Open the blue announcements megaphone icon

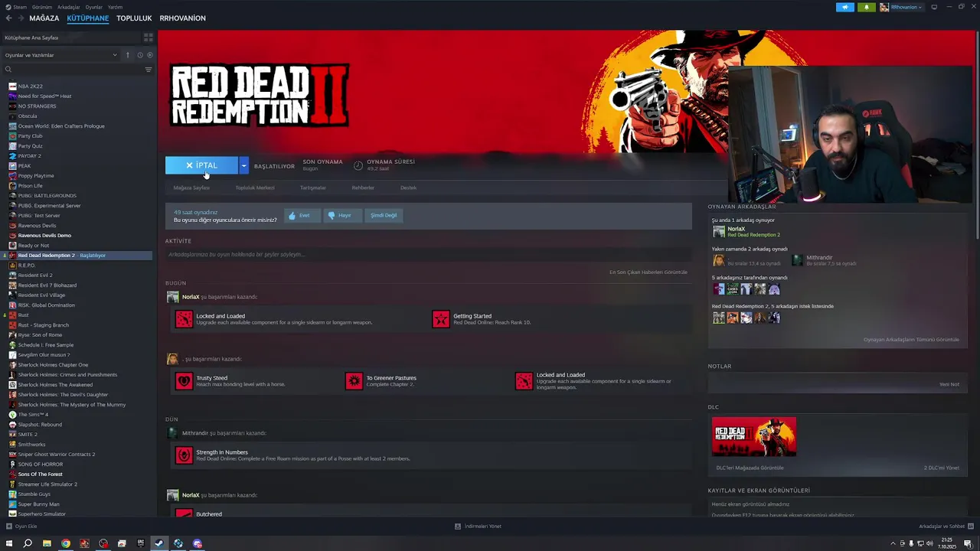845,7
